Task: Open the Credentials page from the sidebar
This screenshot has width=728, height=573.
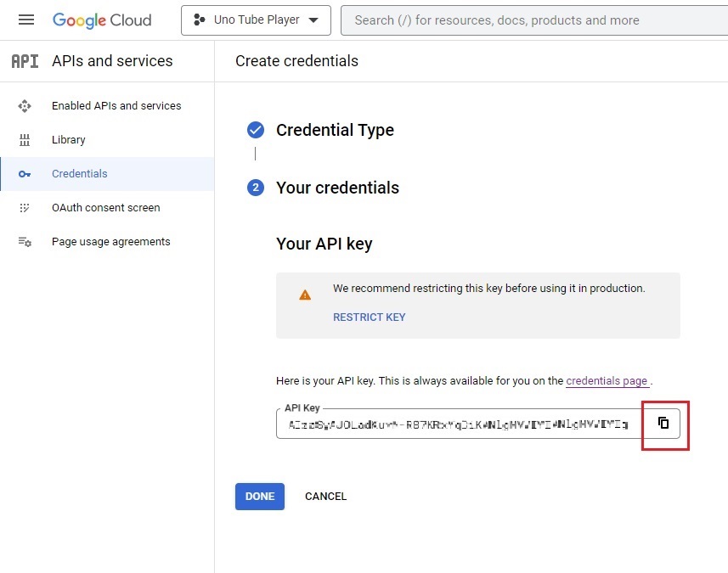Action: (80, 173)
